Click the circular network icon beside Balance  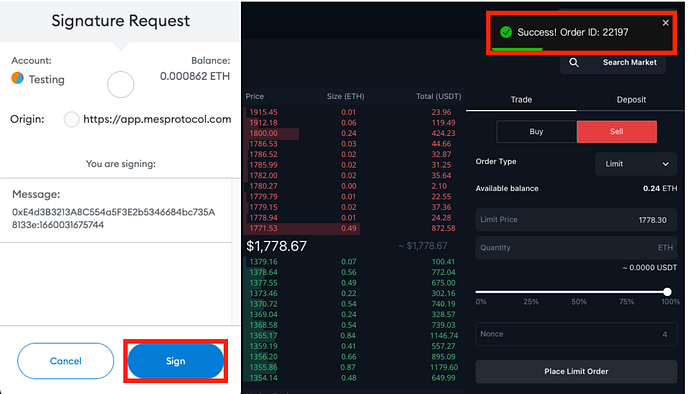click(x=121, y=84)
